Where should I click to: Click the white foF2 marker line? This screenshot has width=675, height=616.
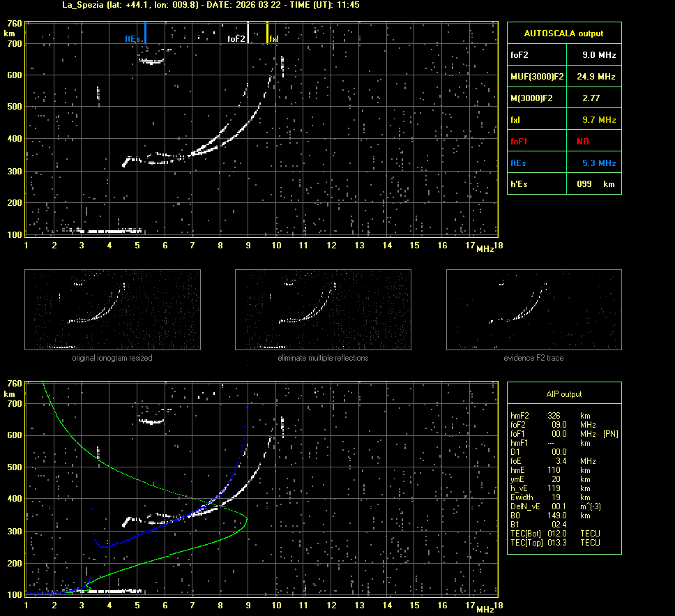coord(248,32)
